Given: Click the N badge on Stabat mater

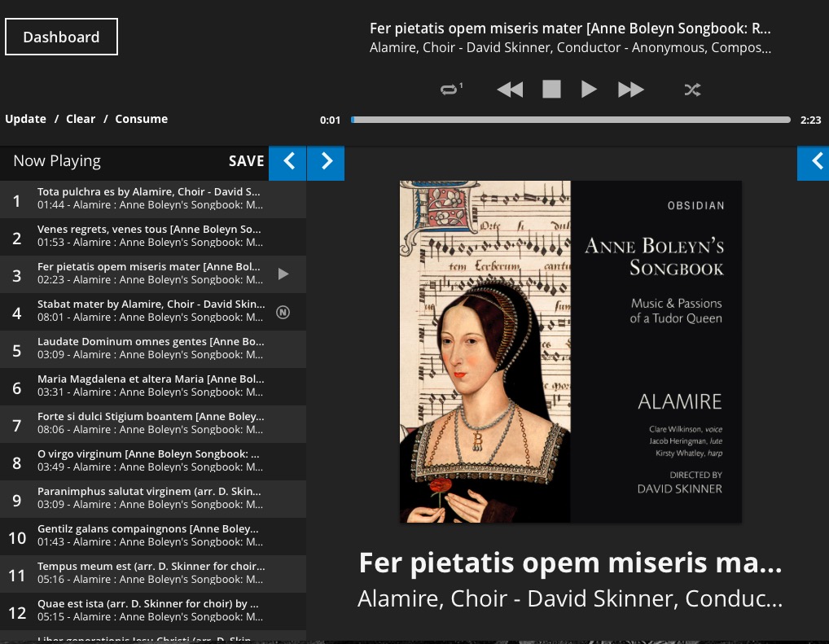Looking at the screenshot, I should 283,312.
